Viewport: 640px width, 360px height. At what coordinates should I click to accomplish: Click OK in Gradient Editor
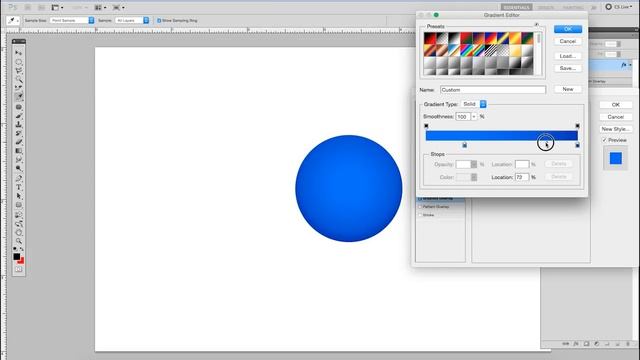click(x=568, y=29)
